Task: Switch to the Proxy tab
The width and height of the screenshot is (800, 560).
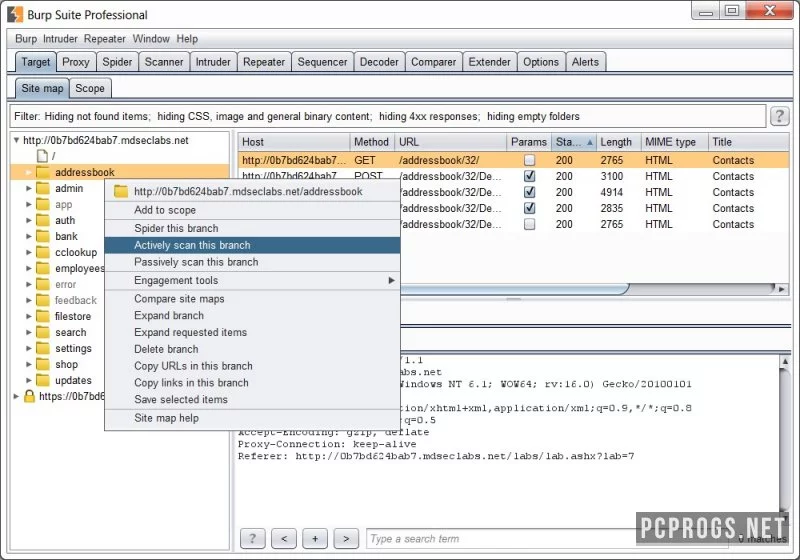Action: click(x=76, y=62)
